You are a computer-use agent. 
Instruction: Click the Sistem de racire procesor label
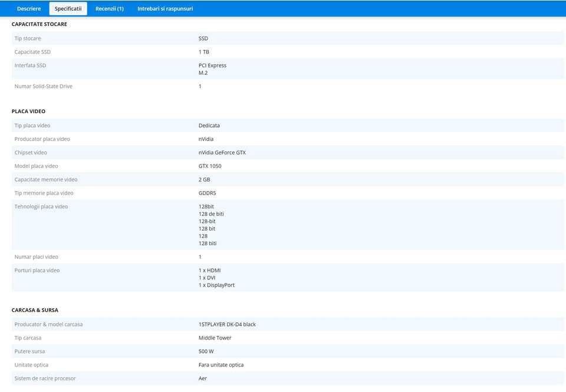[x=45, y=378]
